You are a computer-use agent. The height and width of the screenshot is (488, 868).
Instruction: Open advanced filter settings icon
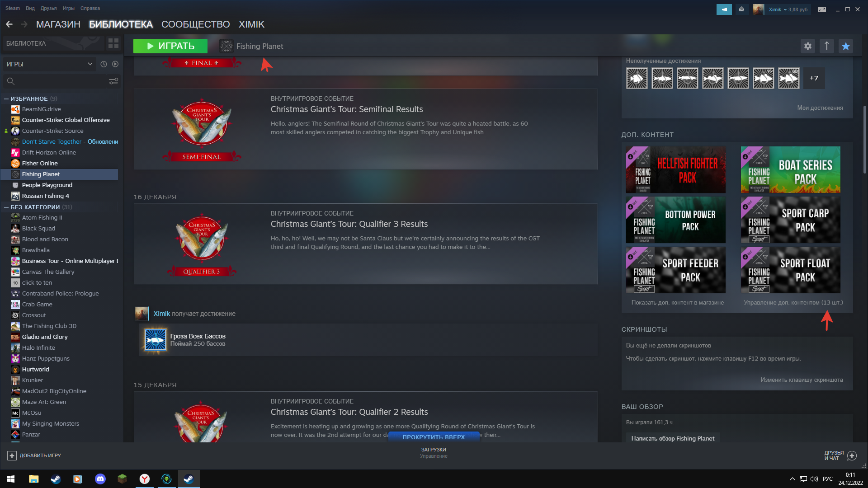[113, 81]
